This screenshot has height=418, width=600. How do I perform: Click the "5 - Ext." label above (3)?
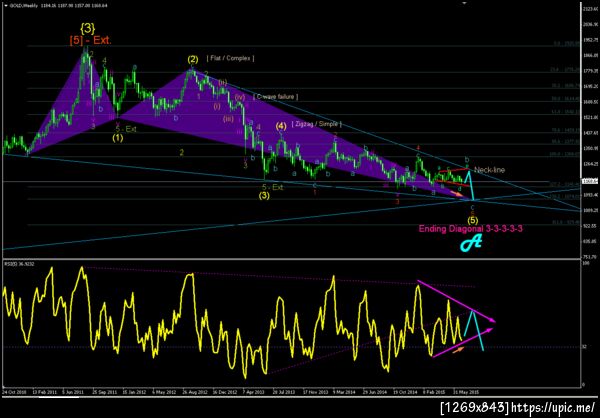pyautogui.click(x=272, y=187)
